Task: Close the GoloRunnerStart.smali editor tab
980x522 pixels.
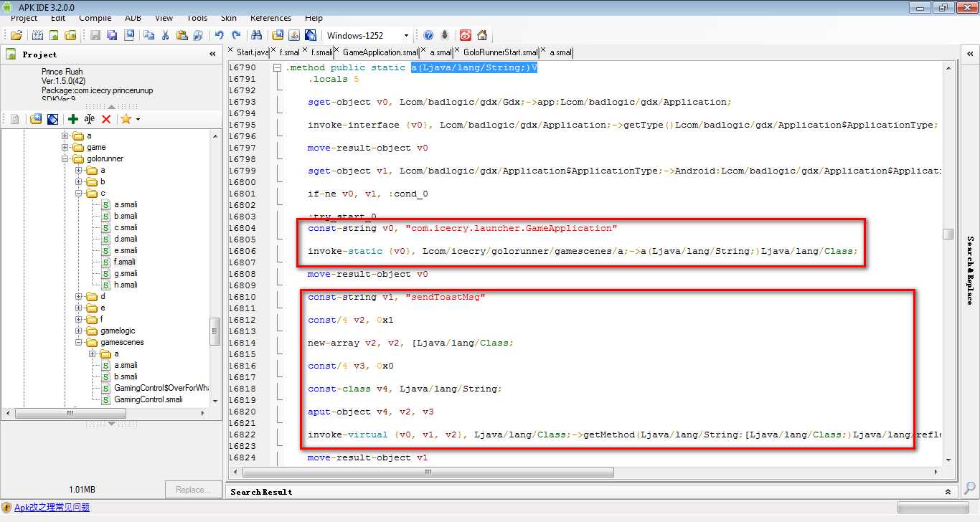Action: tap(457, 51)
